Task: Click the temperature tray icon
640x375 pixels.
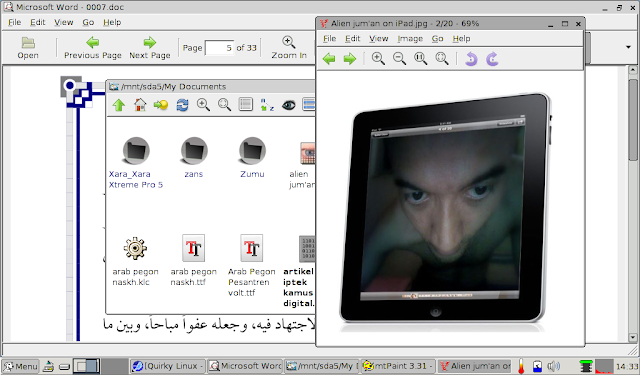Action: tap(521, 366)
